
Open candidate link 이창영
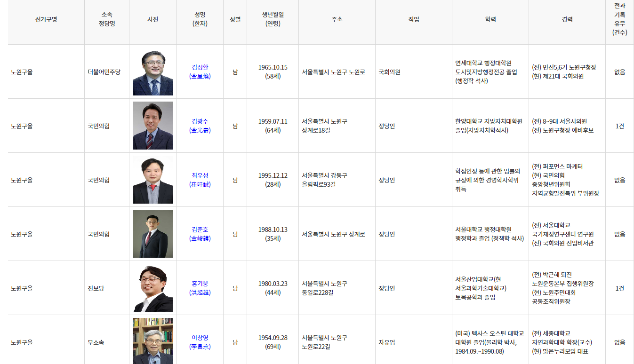pos(200,342)
